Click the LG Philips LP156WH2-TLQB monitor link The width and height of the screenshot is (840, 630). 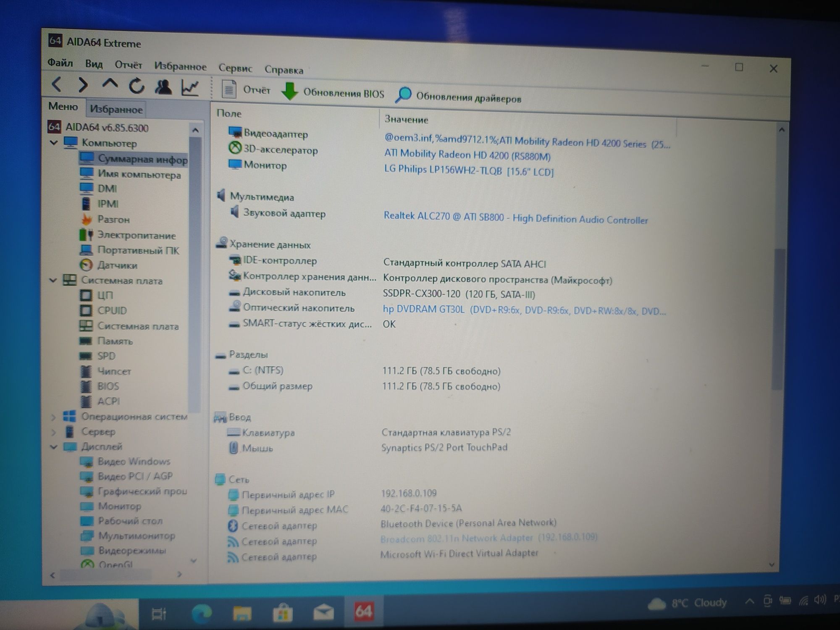[x=469, y=171]
